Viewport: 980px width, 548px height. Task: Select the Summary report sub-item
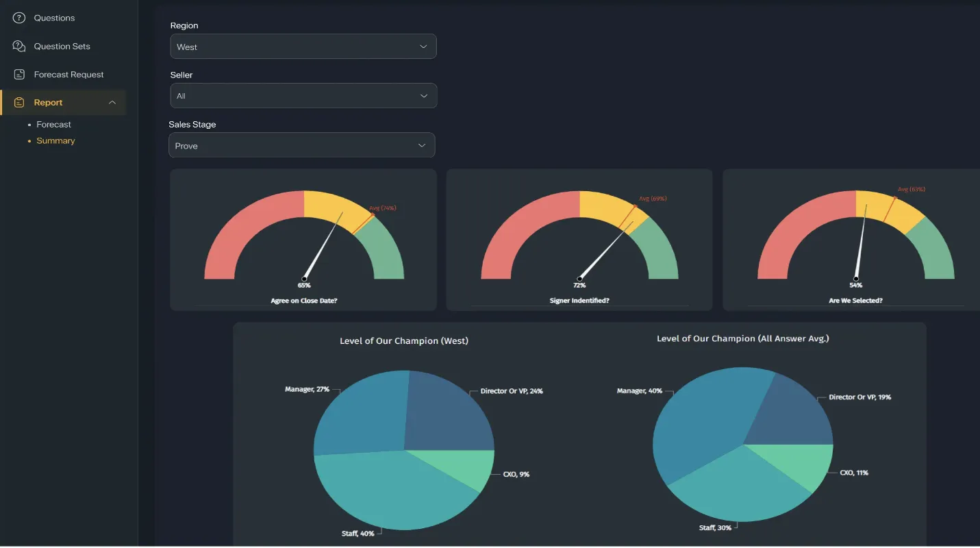55,141
